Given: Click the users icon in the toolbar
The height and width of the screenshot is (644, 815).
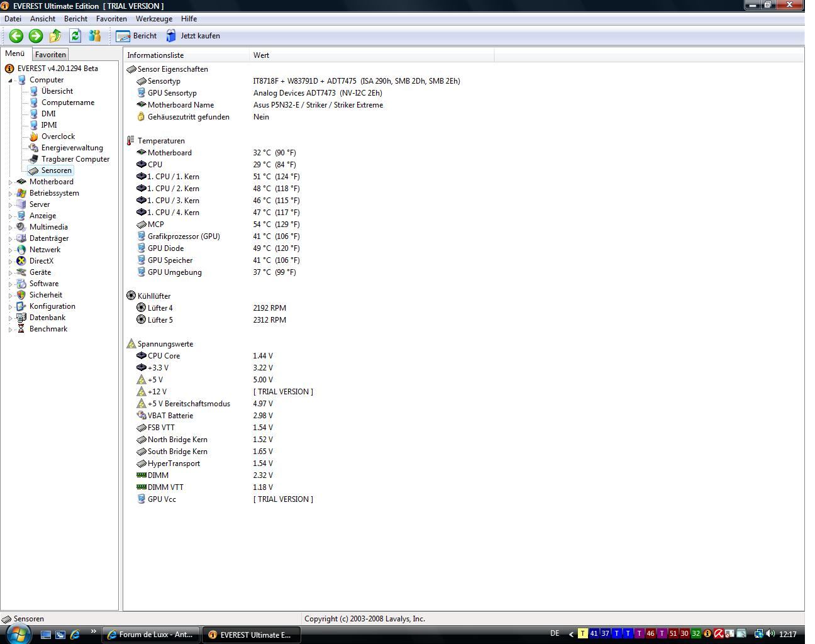Looking at the screenshot, I should [x=95, y=36].
